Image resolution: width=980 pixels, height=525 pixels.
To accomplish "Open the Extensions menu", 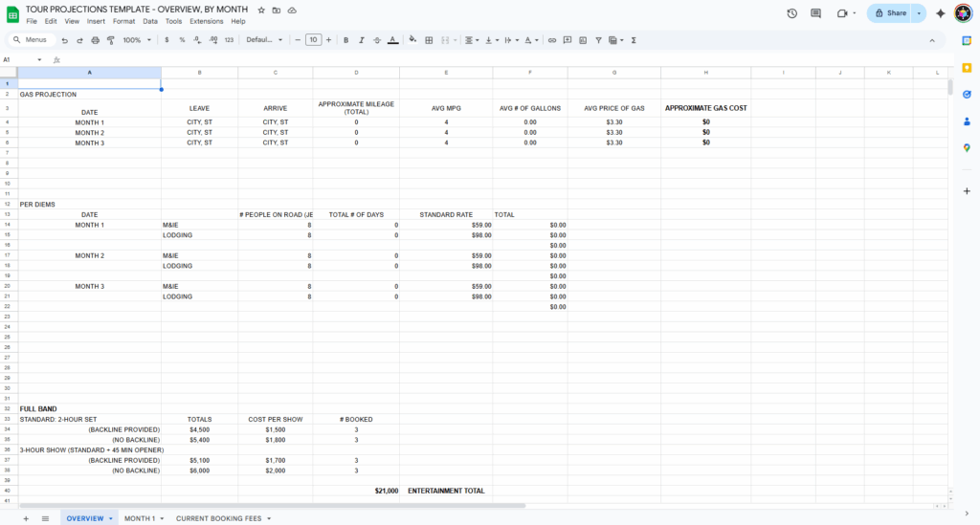I will pos(206,21).
